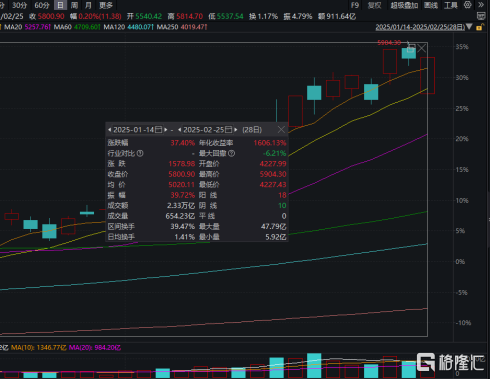Open 超级叠加 overlay tool
Image resolution: width=491 pixels, height=379 pixels.
tap(404, 5)
